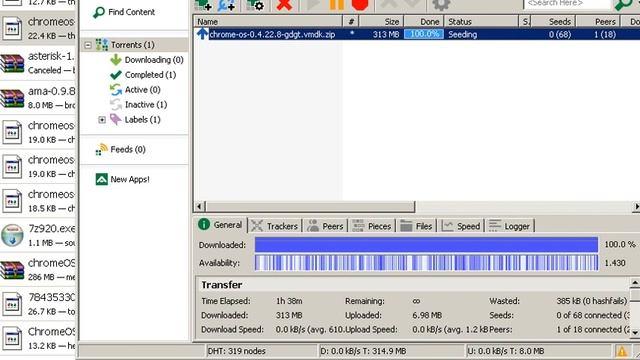Click DHT: 319 nodes in status bar
Screen dimensions: 640x360
pyautogui.click(x=236, y=351)
